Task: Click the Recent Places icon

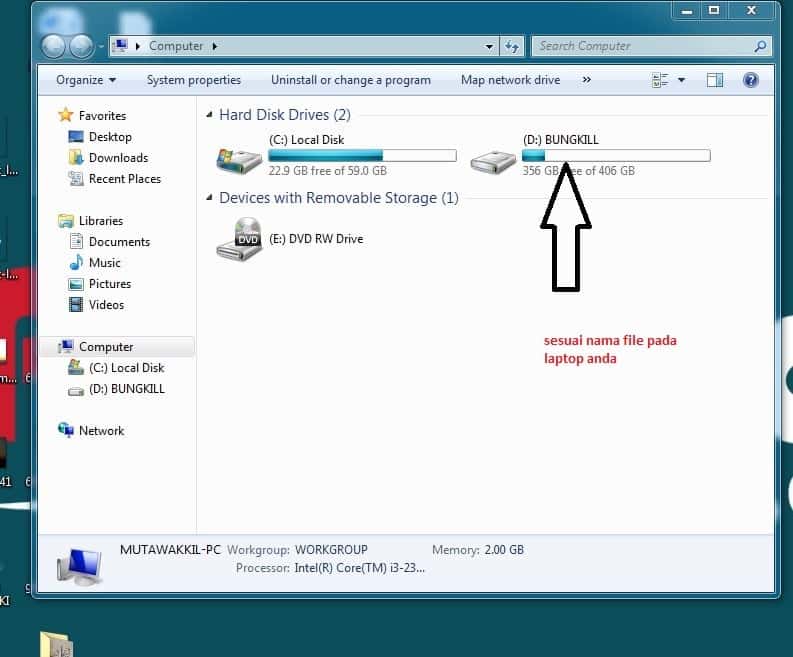Action: [x=76, y=179]
